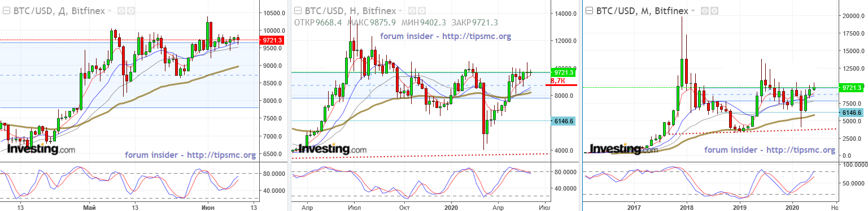Collapse the weekly BTC/USD chart legend

point(298,11)
